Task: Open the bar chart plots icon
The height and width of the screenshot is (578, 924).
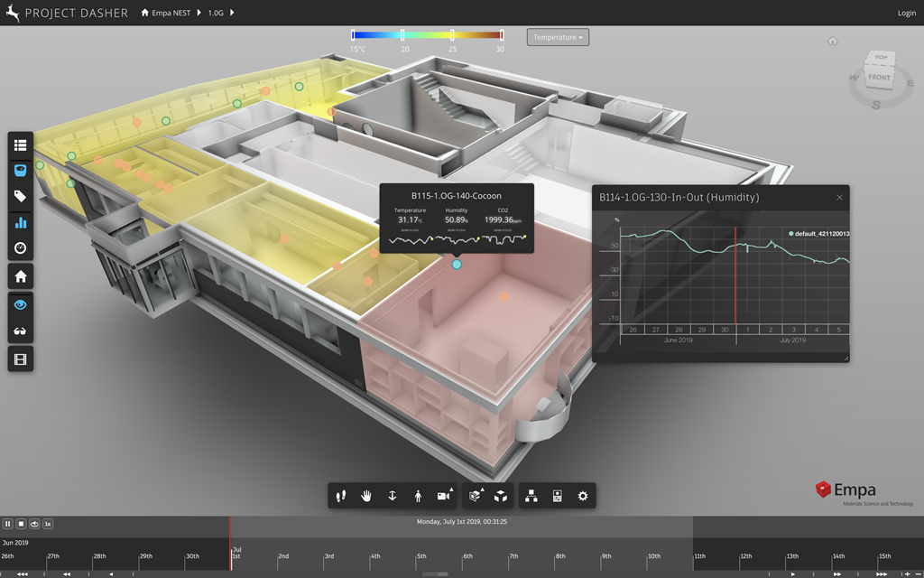Action: point(20,222)
